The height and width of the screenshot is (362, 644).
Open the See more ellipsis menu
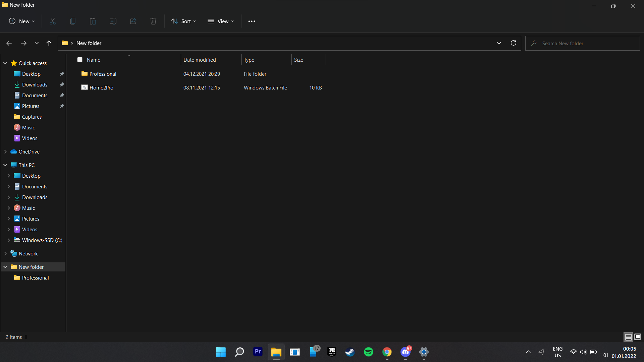click(x=252, y=21)
